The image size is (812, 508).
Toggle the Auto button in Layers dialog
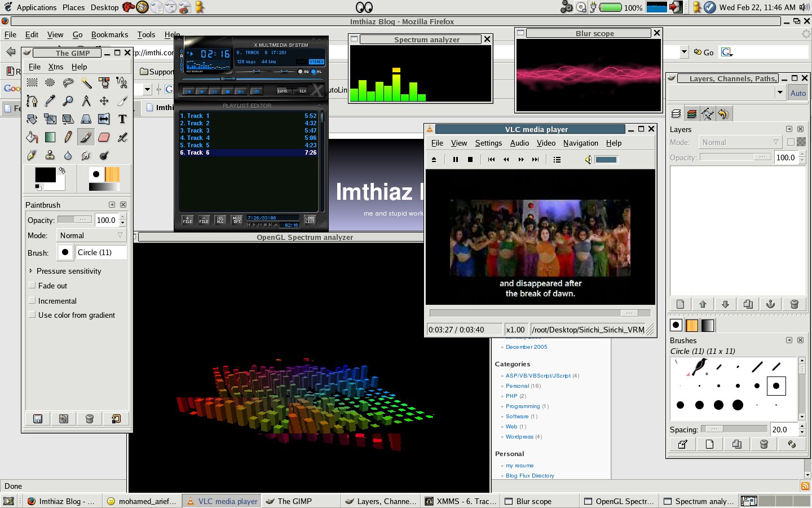798,93
